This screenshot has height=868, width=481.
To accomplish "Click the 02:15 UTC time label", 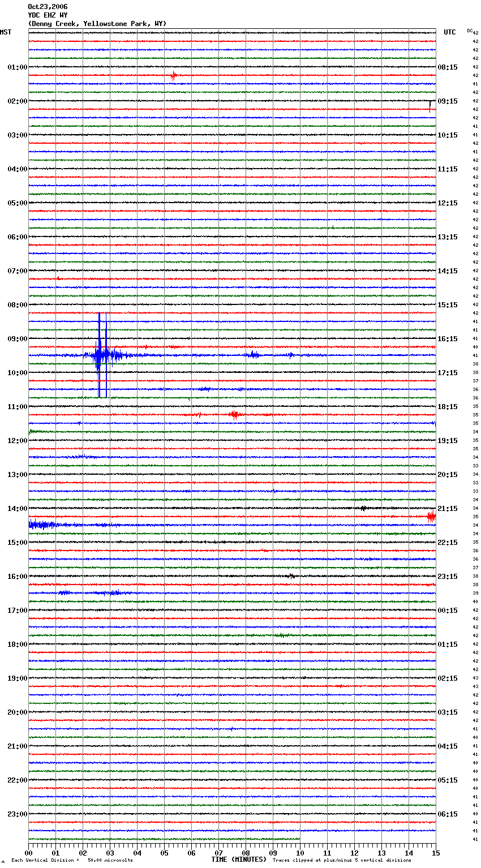I will pos(448,678).
